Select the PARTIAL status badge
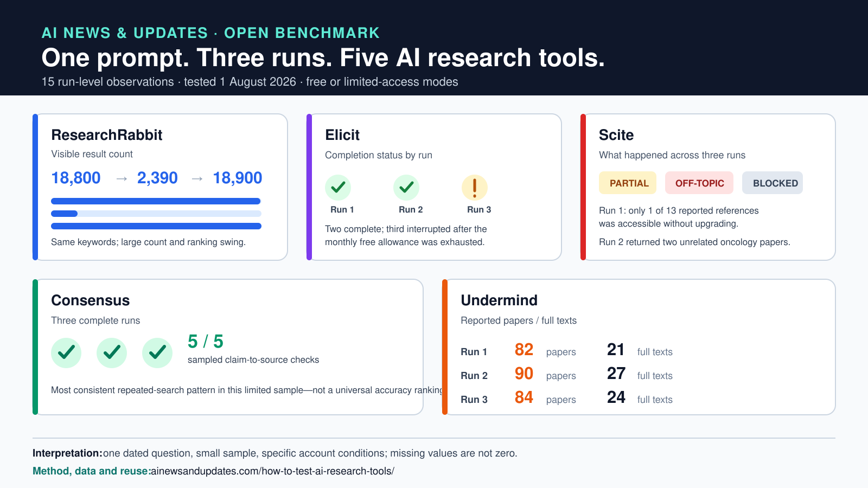868x488 pixels. coord(628,183)
